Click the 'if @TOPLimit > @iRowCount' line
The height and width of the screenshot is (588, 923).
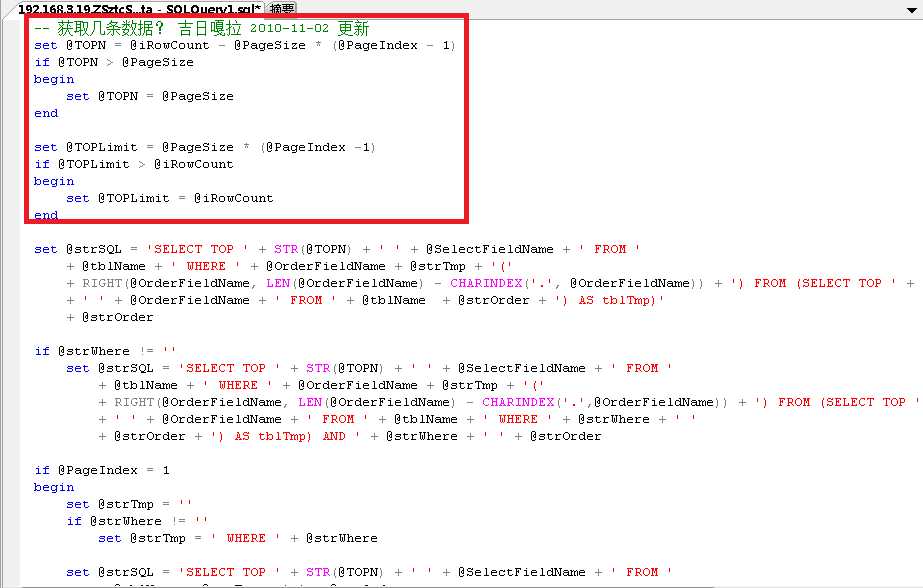[x=134, y=164]
